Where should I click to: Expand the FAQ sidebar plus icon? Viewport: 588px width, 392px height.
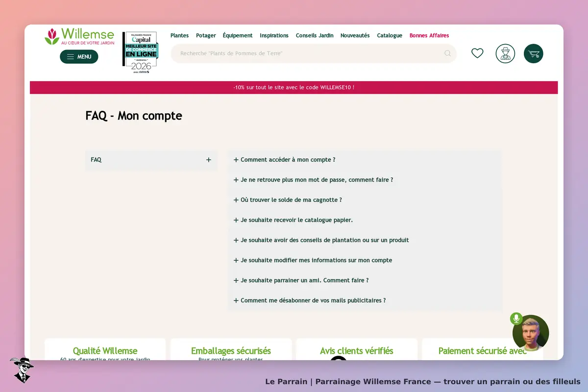point(209,160)
